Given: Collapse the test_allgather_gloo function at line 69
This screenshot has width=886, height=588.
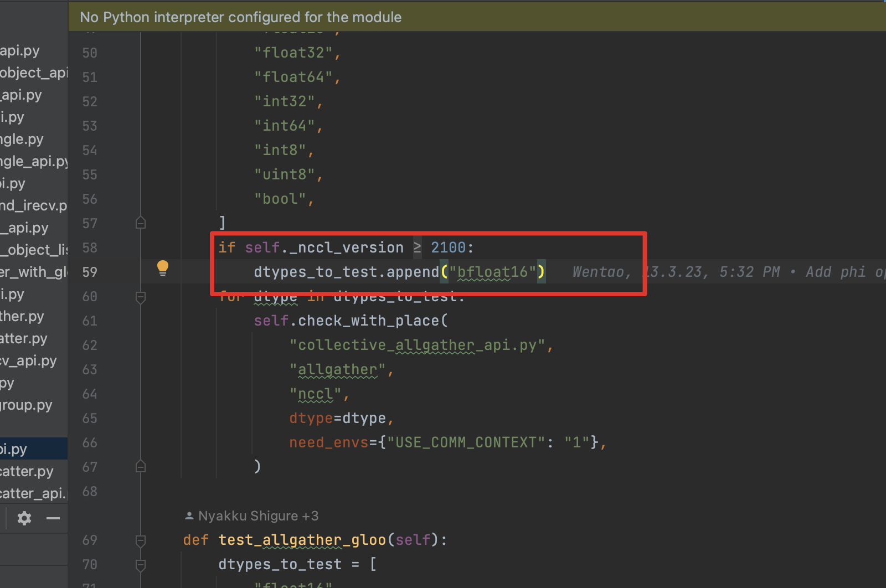Looking at the screenshot, I should click(x=140, y=539).
